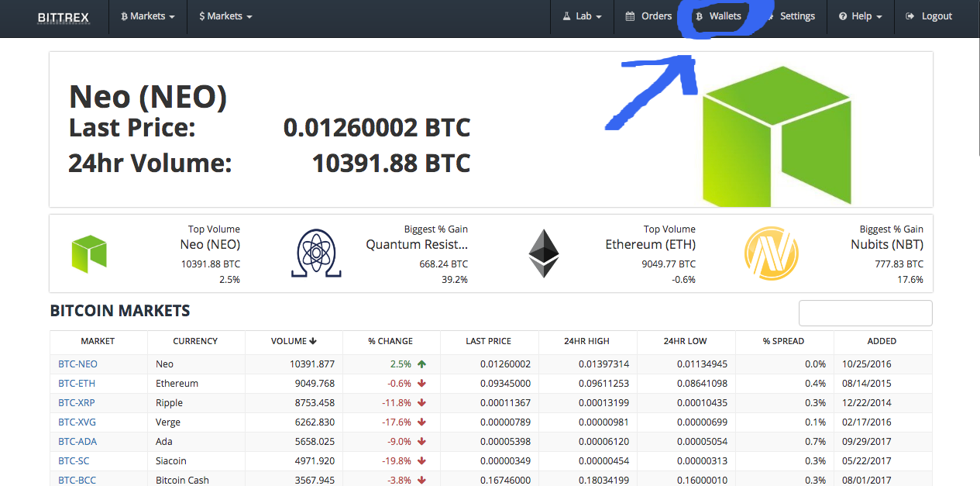This screenshot has width=980, height=486.
Task: Open the Orders page
Action: [648, 16]
